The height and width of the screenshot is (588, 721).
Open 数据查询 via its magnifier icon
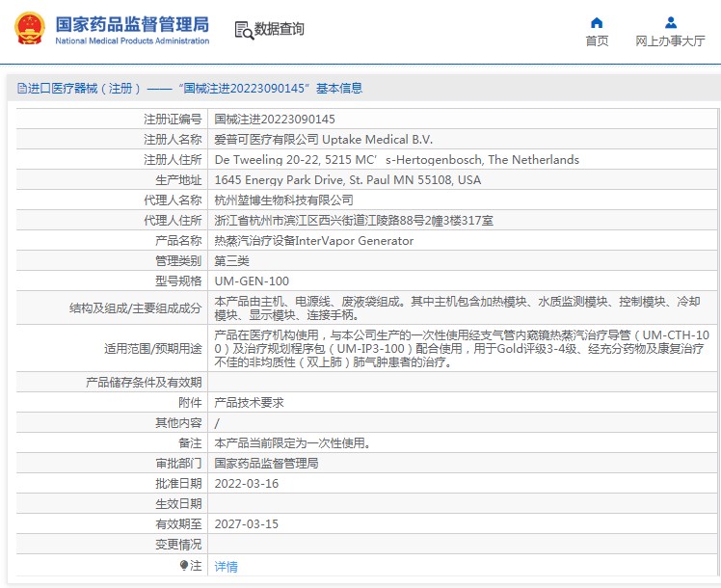(243, 30)
